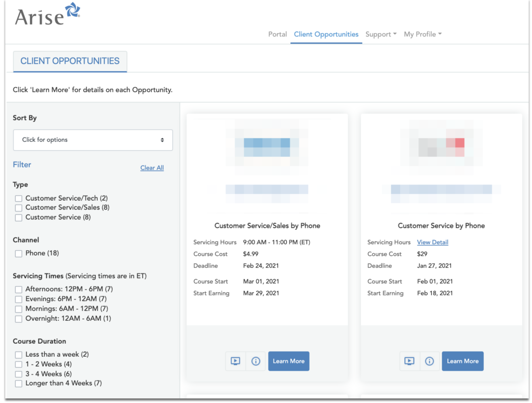
Task: Select the Client Opportunities tab
Action: pyautogui.click(x=326, y=34)
